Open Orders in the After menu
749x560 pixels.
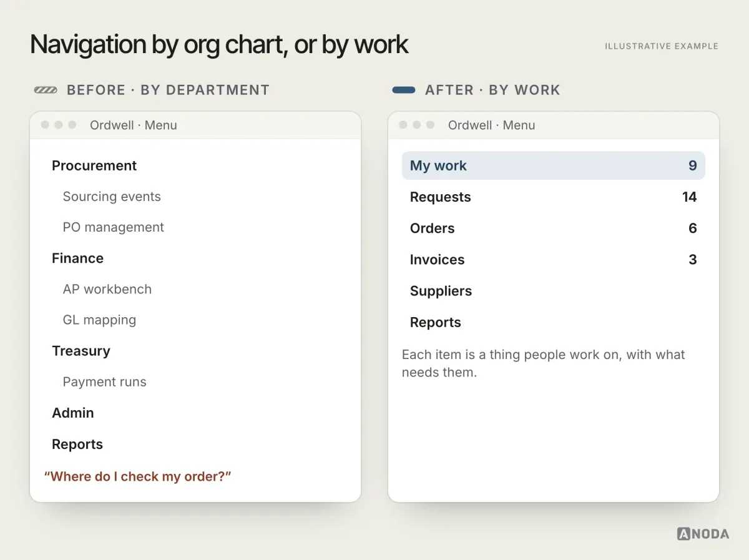554,228
